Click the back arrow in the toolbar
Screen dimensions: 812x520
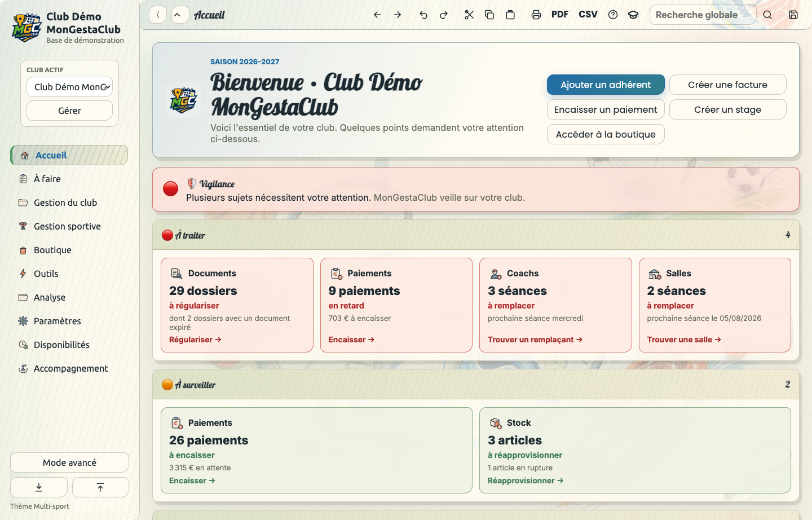point(377,15)
